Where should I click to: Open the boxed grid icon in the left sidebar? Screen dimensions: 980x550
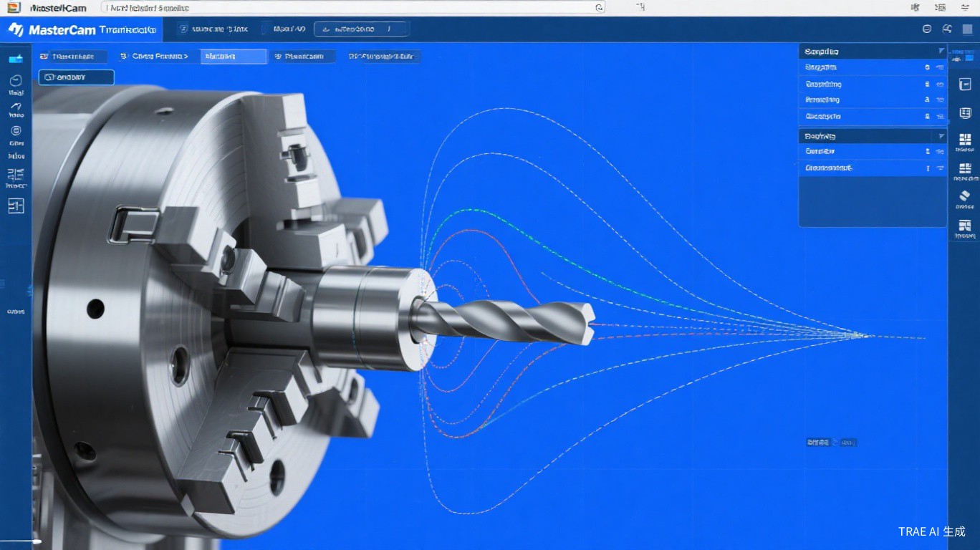[x=16, y=206]
